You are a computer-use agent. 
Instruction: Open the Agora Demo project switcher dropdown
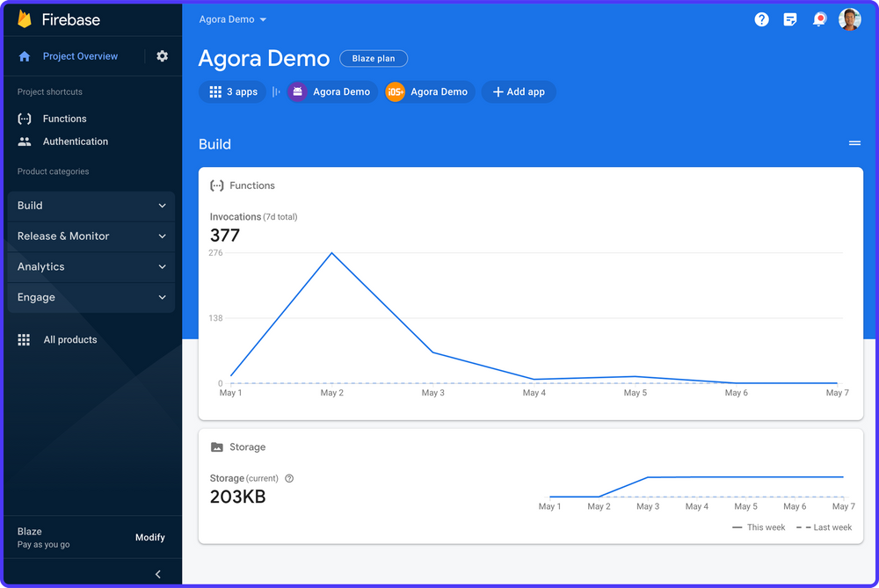pyautogui.click(x=233, y=18)
